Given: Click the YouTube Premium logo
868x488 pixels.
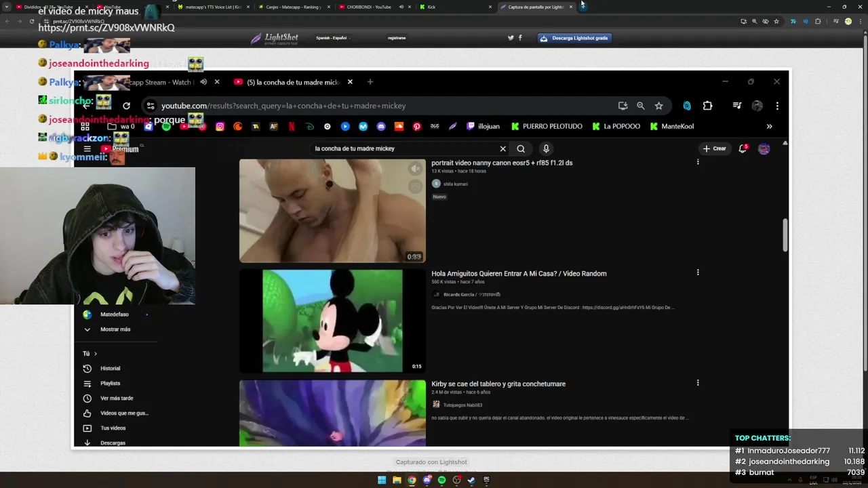Looking at the screenshot, I should 119,149.
